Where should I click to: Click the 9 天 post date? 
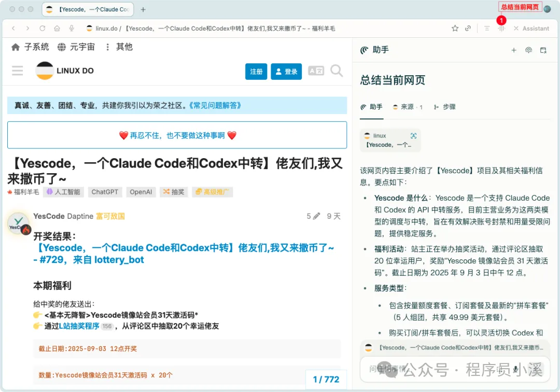(333, 216)
